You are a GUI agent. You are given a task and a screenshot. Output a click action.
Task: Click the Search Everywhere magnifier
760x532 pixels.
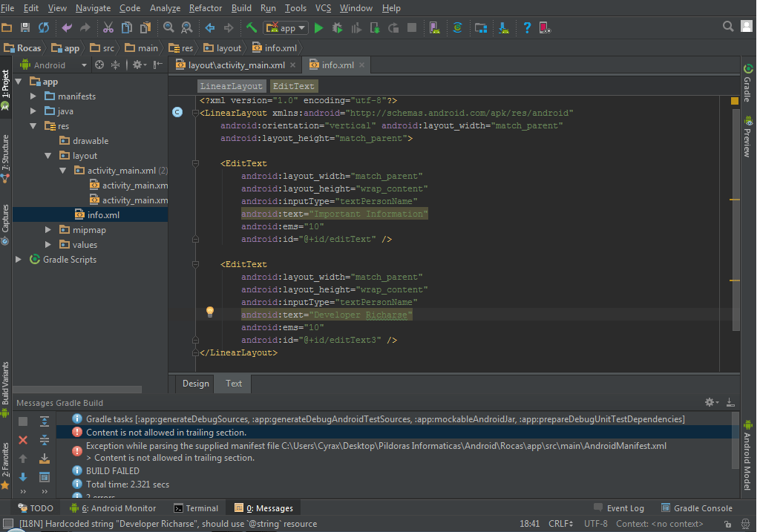pyautogui.click(x=727, y=26)
